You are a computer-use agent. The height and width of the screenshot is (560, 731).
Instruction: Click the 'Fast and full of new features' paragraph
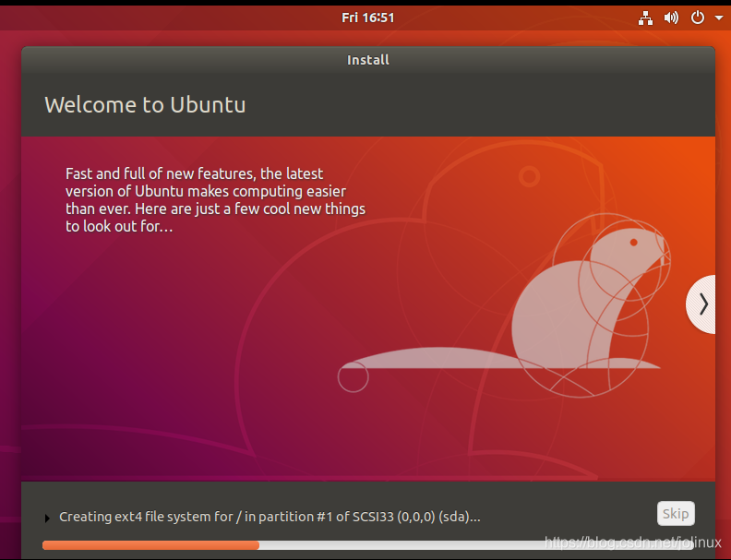pyautogui.click(x=215, y=200)
